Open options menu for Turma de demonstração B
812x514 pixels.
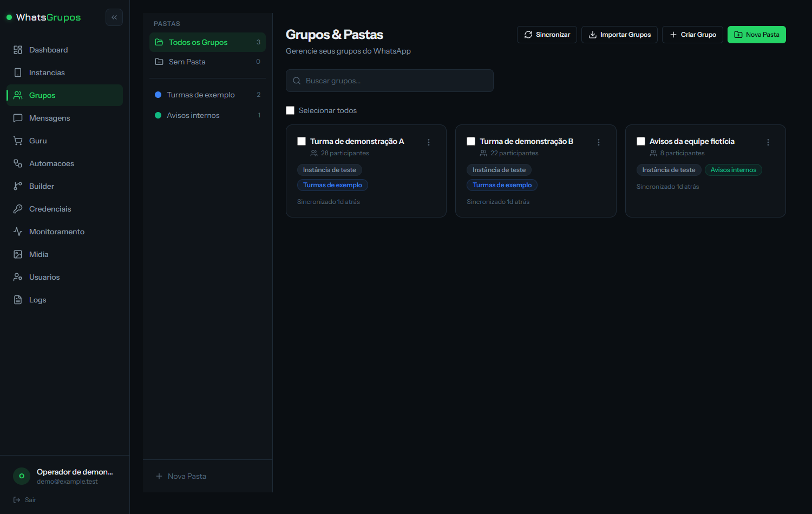pyautogui.click(x=599, y=142)
